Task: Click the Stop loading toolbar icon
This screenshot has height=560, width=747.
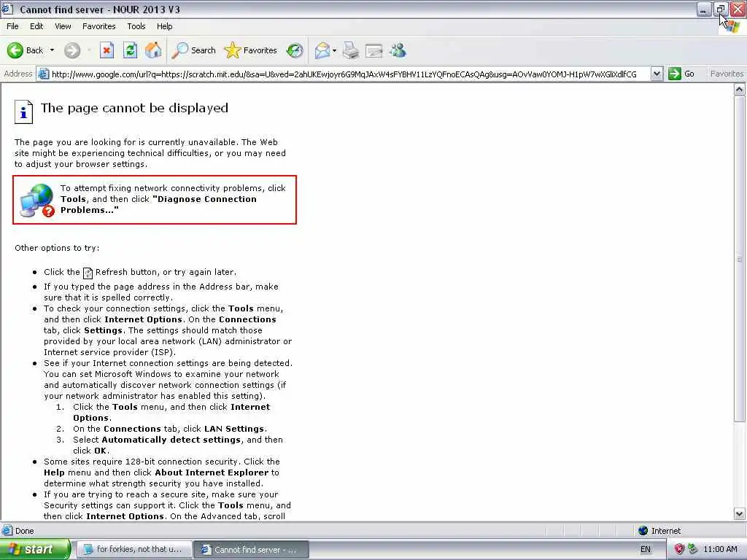Action: [x=107, y=50]
